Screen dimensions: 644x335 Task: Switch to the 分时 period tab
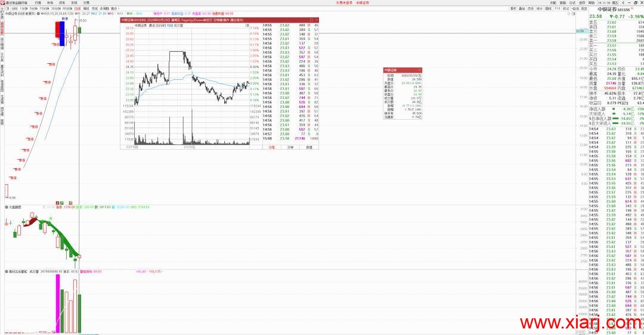[x=14, y=8]
